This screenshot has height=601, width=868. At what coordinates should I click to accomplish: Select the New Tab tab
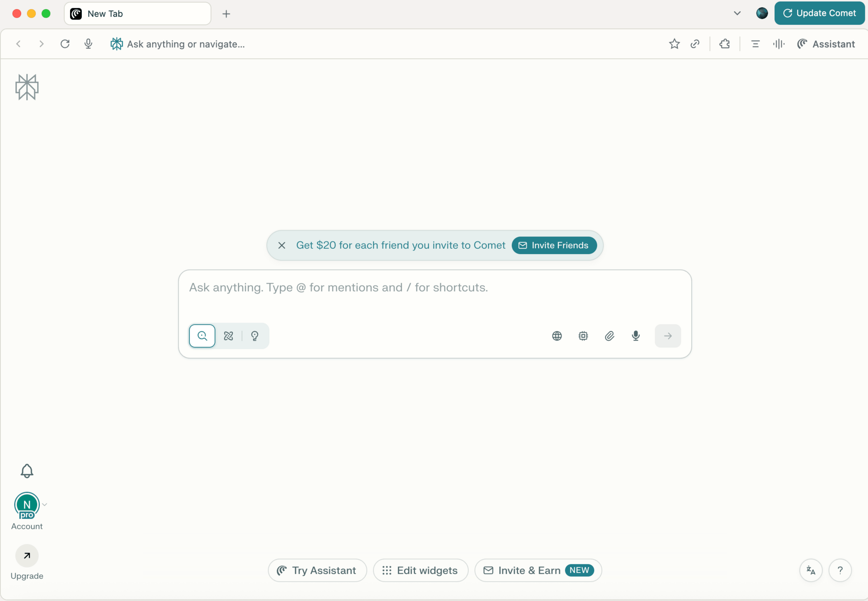pyautogui.click(x=137, y=14)
